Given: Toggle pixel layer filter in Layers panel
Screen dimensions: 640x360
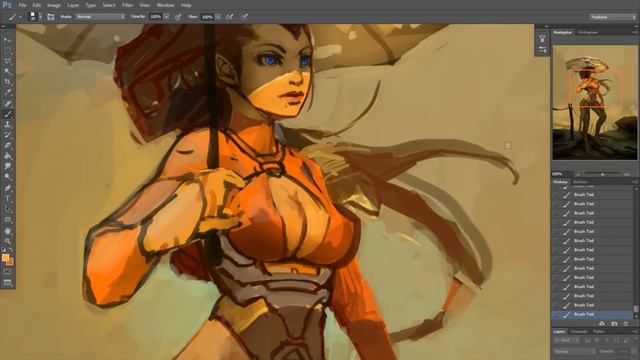Looking at the screenshot, I should (x=587, y=340).
